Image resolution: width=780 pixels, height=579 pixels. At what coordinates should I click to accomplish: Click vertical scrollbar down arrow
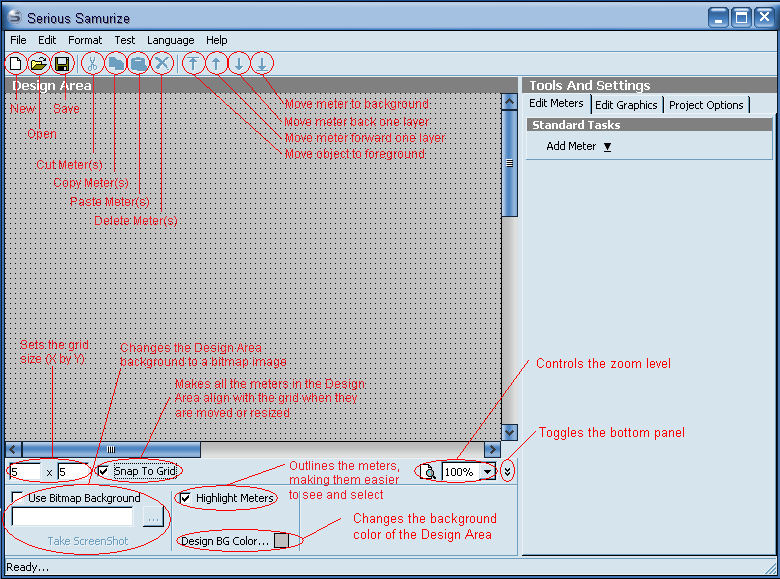pyautogui.click(x=509, y=432)
